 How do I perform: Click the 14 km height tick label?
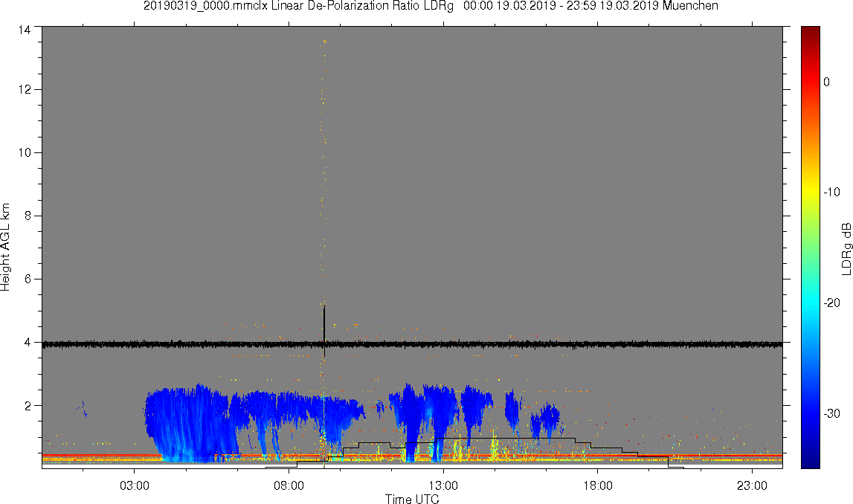click(24, 30)
